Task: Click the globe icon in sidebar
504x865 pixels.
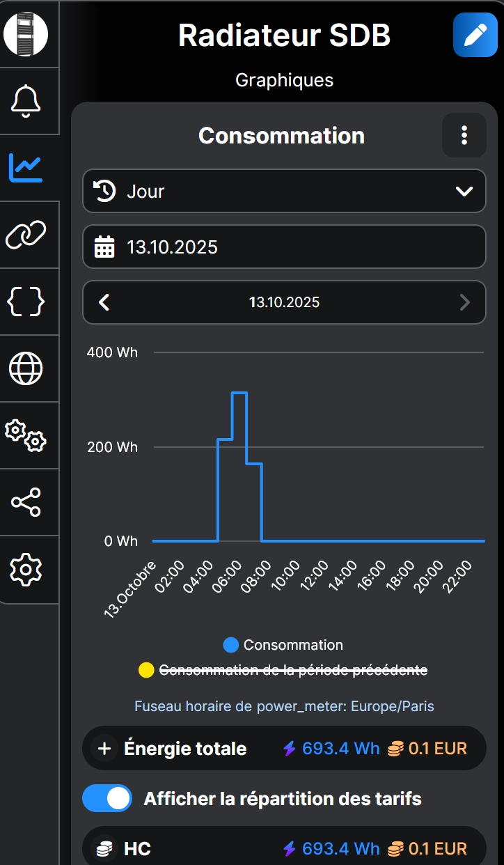Action: coord(26,368)
